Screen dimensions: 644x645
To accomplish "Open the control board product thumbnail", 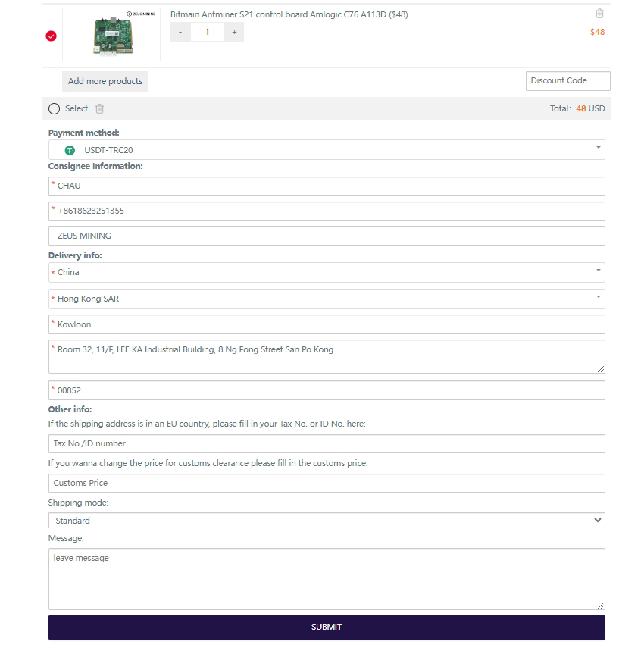I will pyautogui.click(x=111, y=35).
